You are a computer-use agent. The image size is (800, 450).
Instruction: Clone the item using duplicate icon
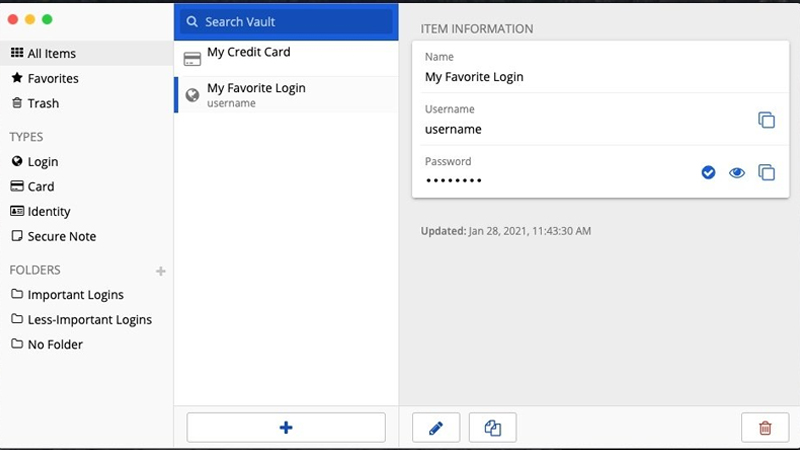(x=492, y=428)
